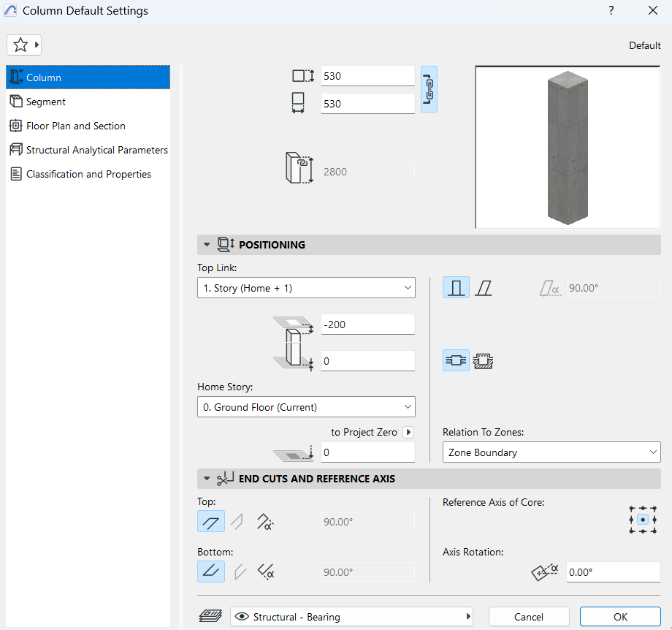Edit the first cross-section dimension 530 field
This screenshot has width=672, height=630.
tap(367, 76)
